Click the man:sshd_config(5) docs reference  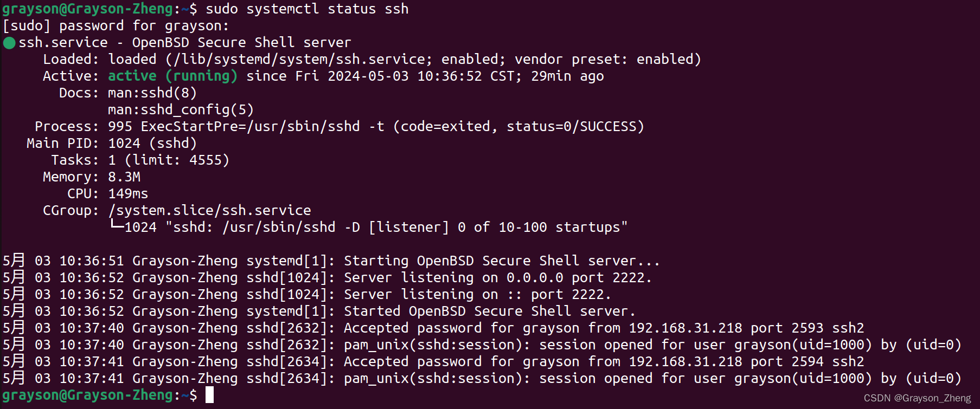pos(181,109)
